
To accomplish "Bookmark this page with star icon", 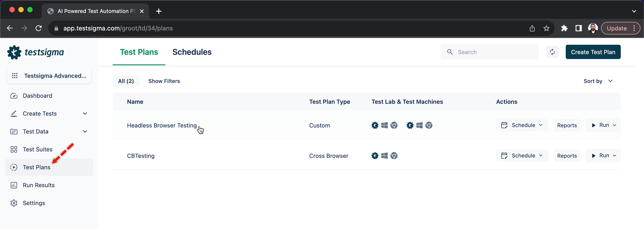I will [x=546, y=28].
